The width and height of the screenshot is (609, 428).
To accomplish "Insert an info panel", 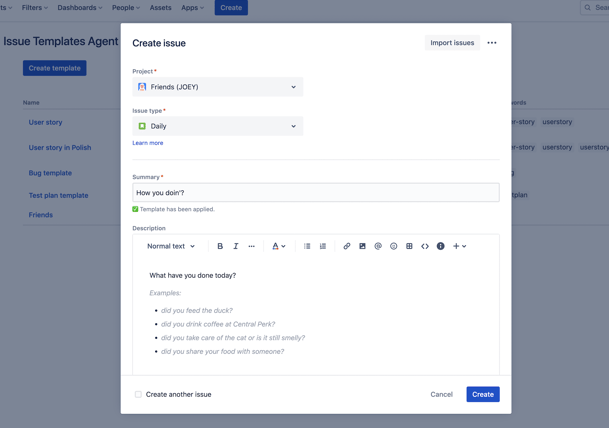I will [440, 246].
